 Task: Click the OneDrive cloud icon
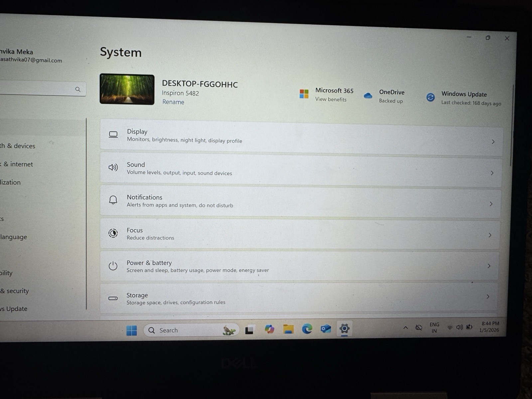pos(368,96)
